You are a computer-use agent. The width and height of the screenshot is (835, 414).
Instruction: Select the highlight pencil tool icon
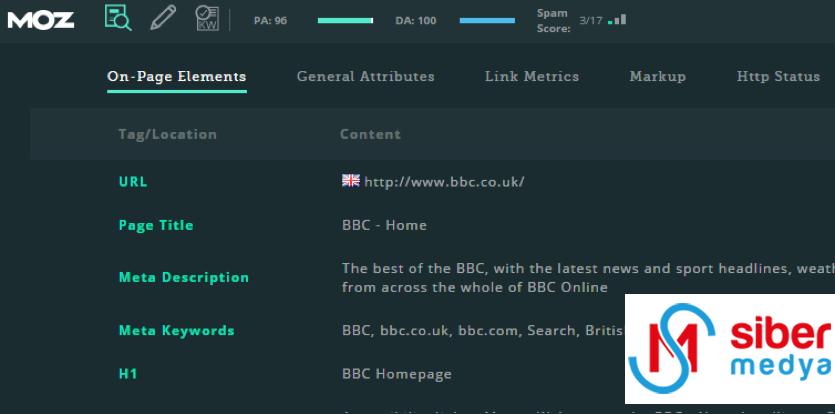click(163, 18)
